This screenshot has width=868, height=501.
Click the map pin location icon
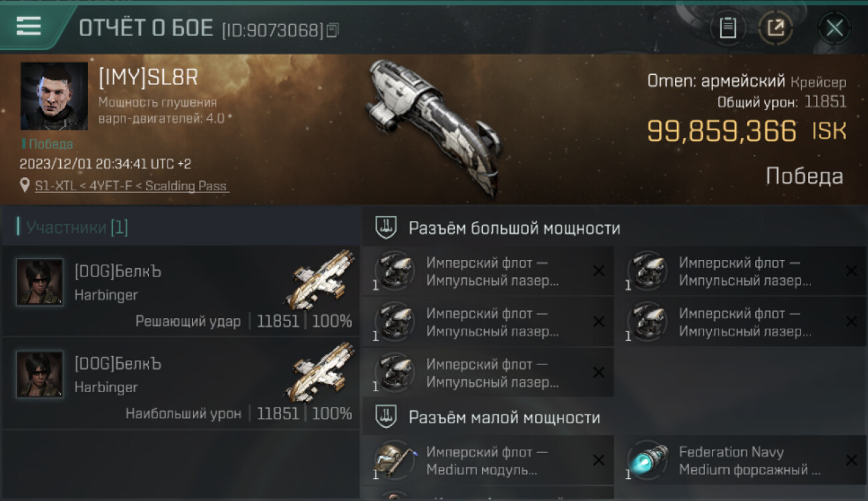click(25, 185)
